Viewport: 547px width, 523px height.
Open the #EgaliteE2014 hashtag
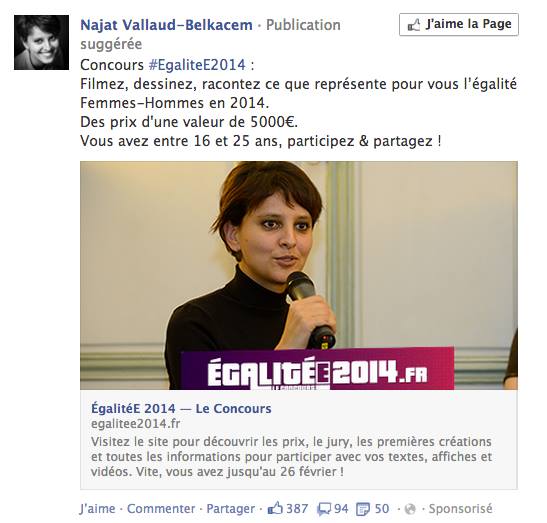tap(197, 65)
